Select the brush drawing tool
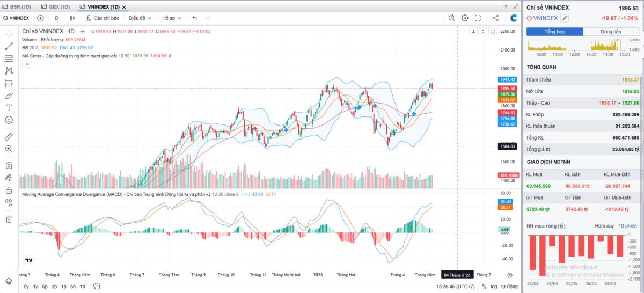Viewport: 644px width, 293px height. (9, 95)
